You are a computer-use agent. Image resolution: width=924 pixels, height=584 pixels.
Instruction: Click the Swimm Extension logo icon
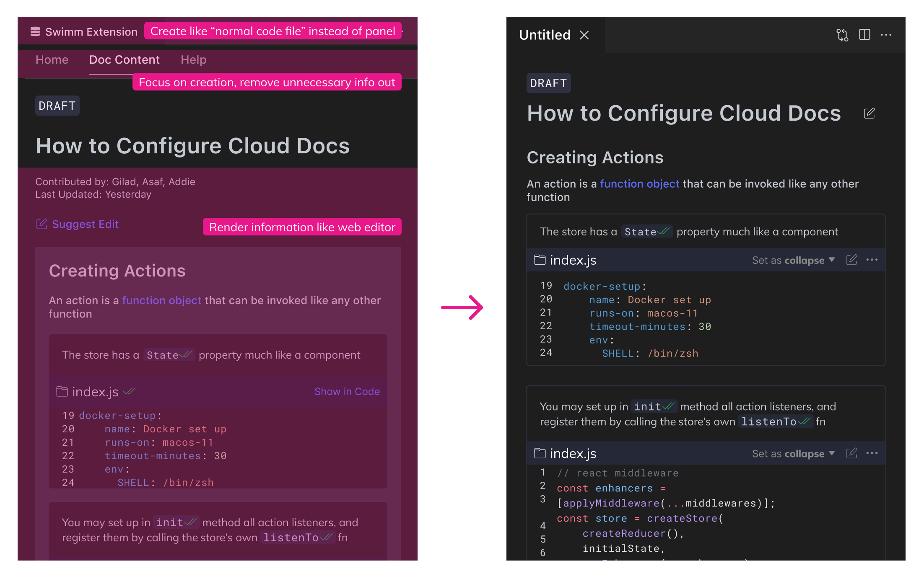click(35, 31)
